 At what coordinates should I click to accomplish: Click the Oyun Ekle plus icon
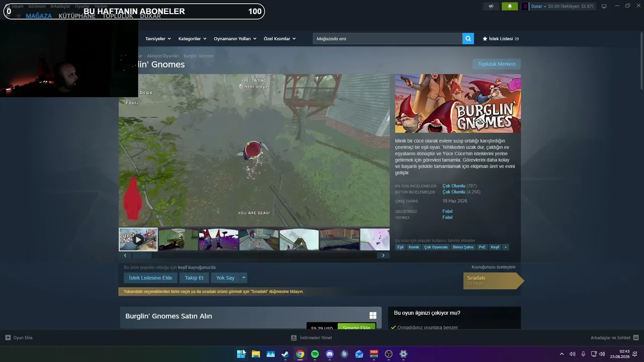click(8, 338)
